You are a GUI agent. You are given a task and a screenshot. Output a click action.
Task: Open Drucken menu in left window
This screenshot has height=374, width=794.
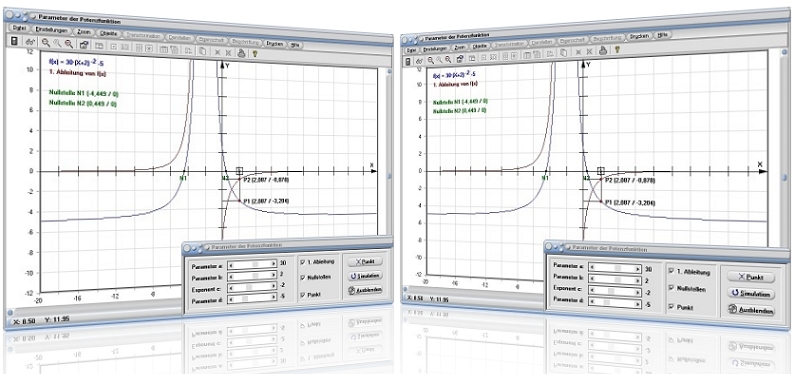point(275,44)
